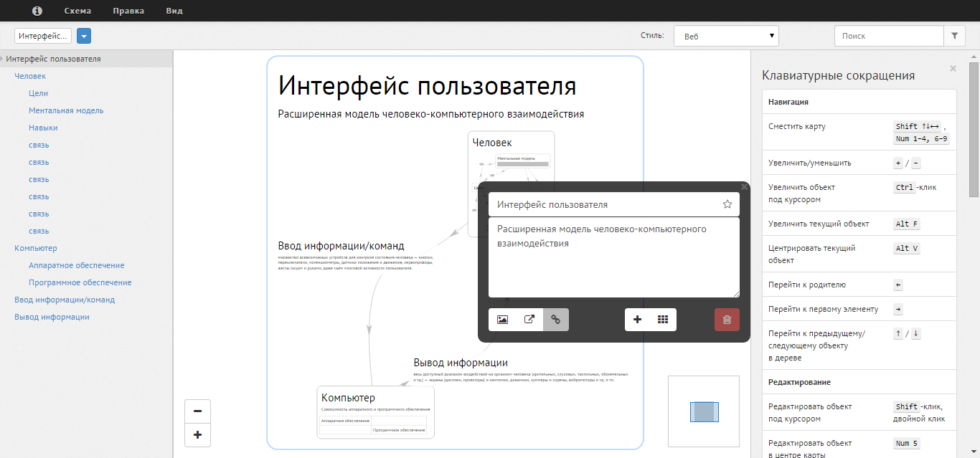The width and height of the screenshot is (980, 458).
Task: Edit the description textarea in popup
Action: coord(614,257)
